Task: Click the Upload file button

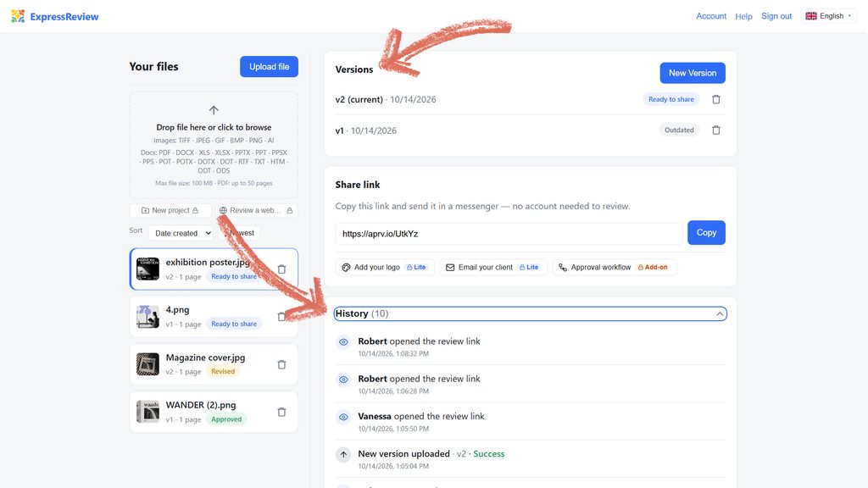Action: tap(269, 66)
